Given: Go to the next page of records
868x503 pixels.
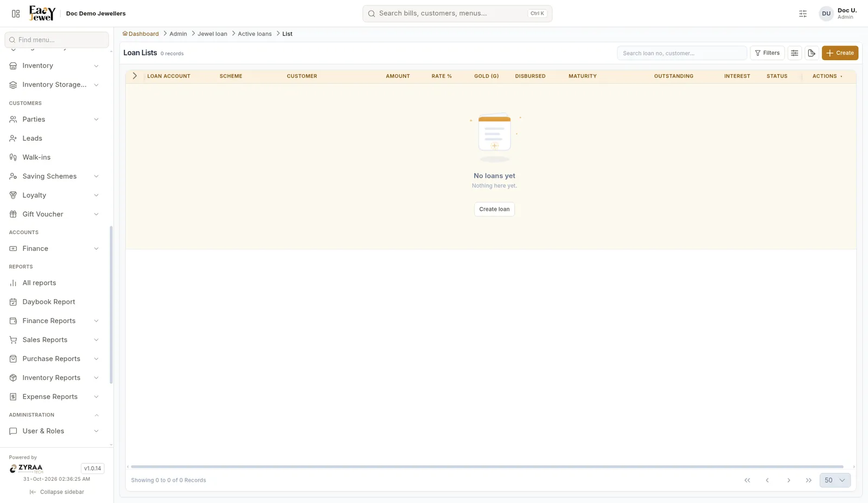Looking at the screenshot, I should [789, 480].
